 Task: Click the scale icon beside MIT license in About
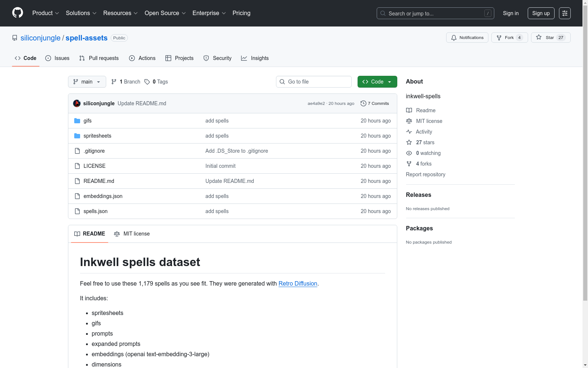tap(409, 121)
